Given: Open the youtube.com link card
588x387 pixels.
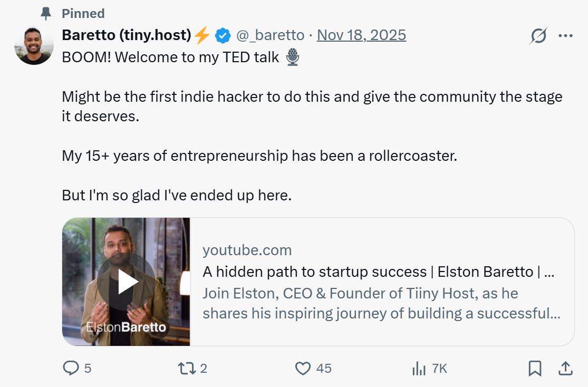Looking at the screenshot, I should coord(247,250).
